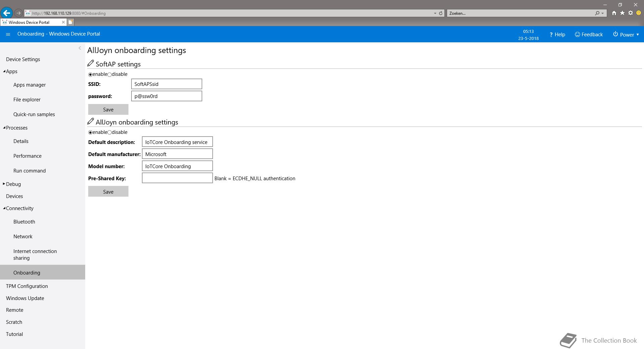Open Windows Update page
Screen dimensions: 644x349
pyautogui.click(x=25, y=298)
